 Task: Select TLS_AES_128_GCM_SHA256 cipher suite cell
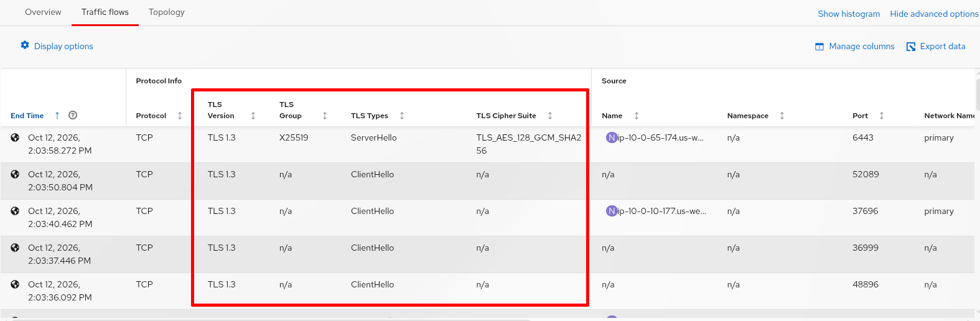[529, 144]
